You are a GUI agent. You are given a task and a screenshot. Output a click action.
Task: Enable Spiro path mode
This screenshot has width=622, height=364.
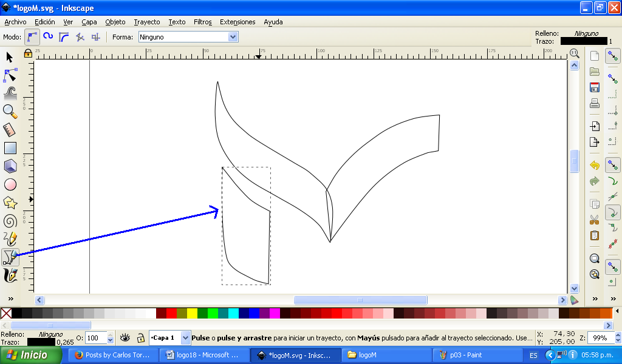click(48, 37)
